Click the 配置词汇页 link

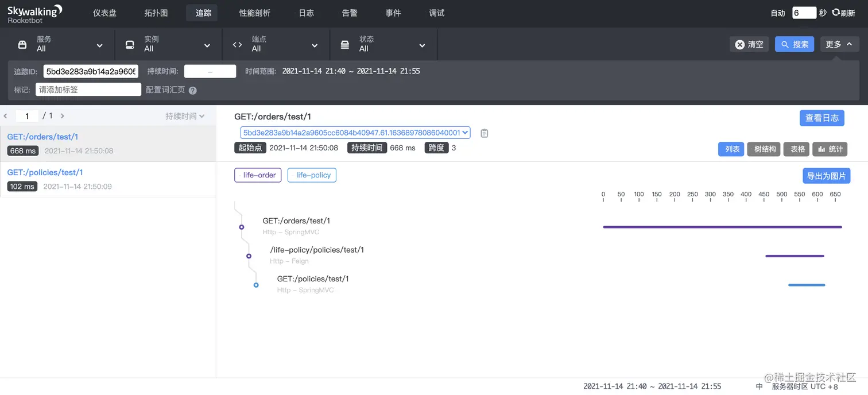point(165,90)
